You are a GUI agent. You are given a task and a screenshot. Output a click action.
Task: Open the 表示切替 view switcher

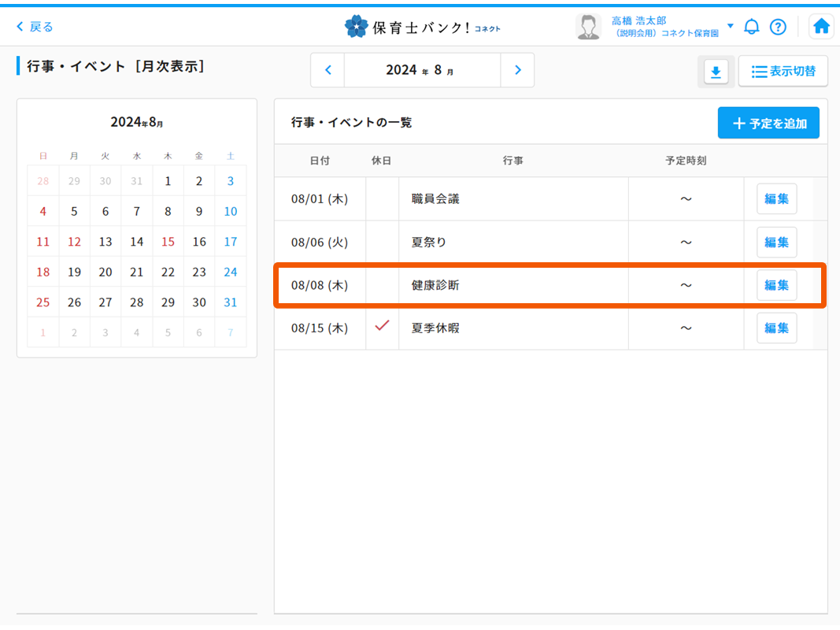[783, 72]
